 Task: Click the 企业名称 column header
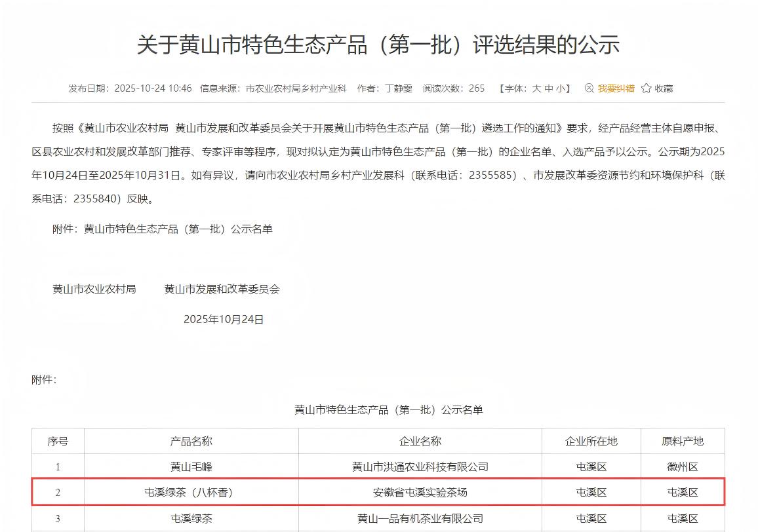click(x=420, y=441)
